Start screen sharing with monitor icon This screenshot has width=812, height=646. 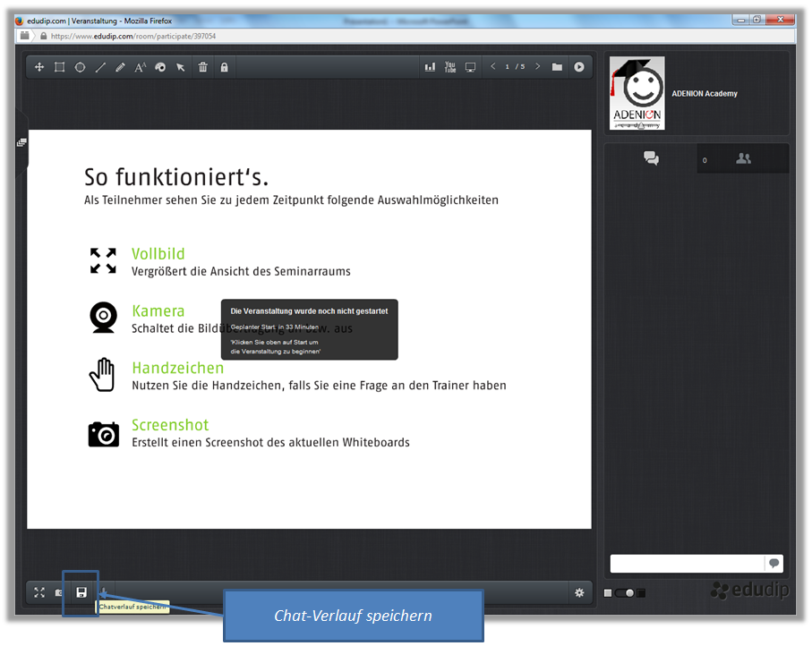pos(471,67)
